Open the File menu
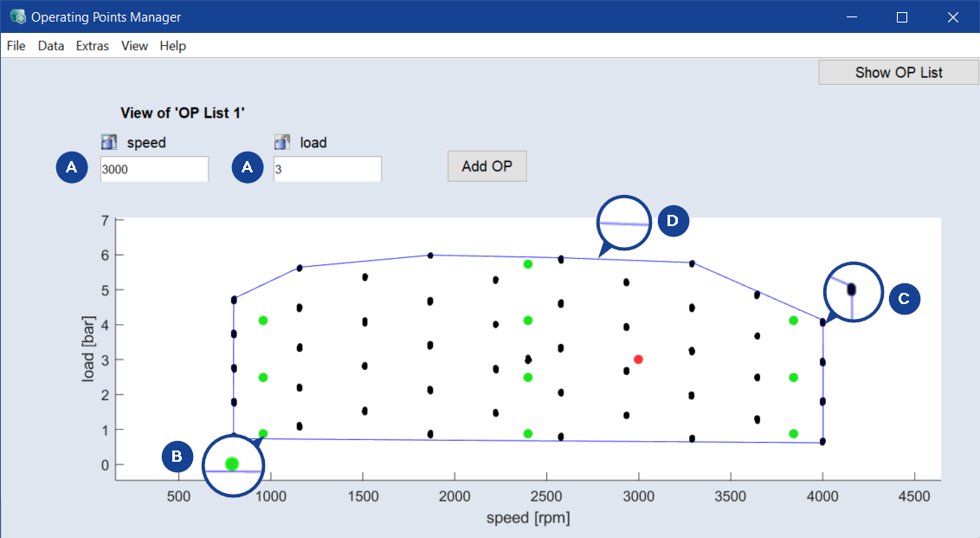Viewport: 980px width, 538px height. tap(16, 46)
